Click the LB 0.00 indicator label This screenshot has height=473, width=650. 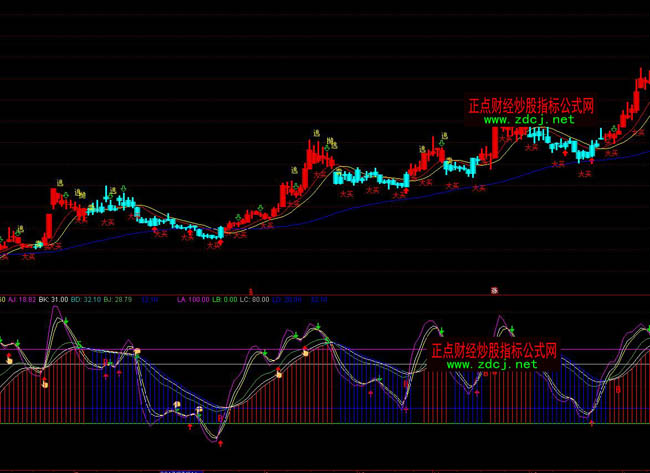coord(226,299)
